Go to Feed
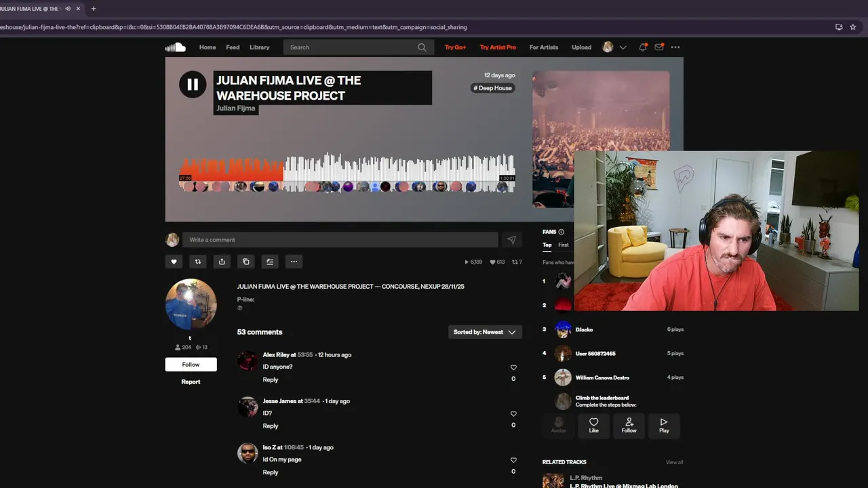 (x=233, y=47)
